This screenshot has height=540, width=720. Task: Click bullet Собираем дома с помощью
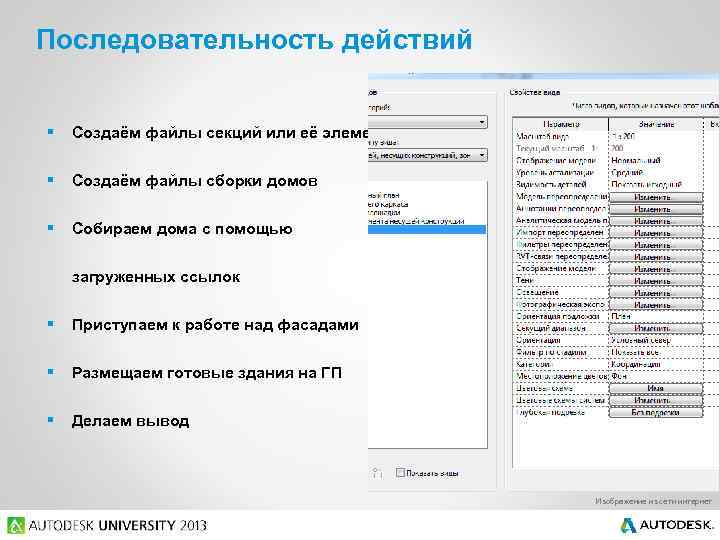click(182, 229)
